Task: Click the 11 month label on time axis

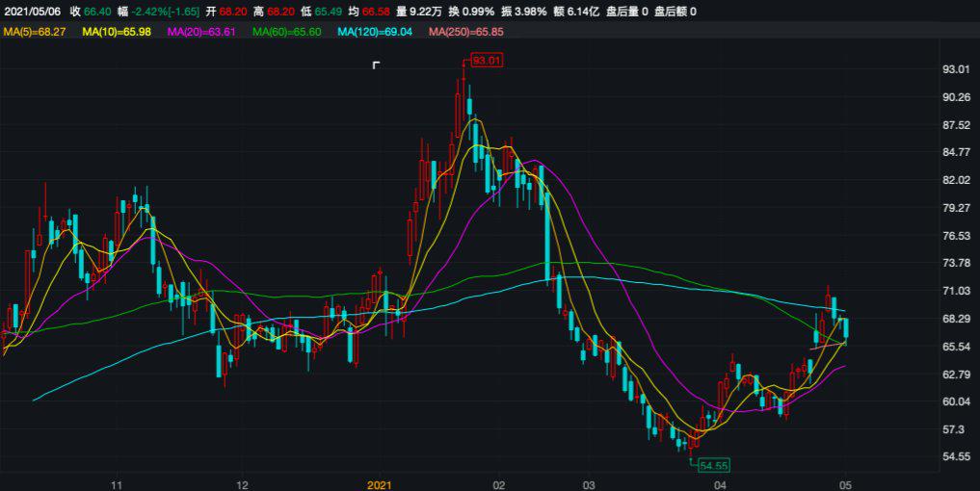Action: tap(117, 484)
